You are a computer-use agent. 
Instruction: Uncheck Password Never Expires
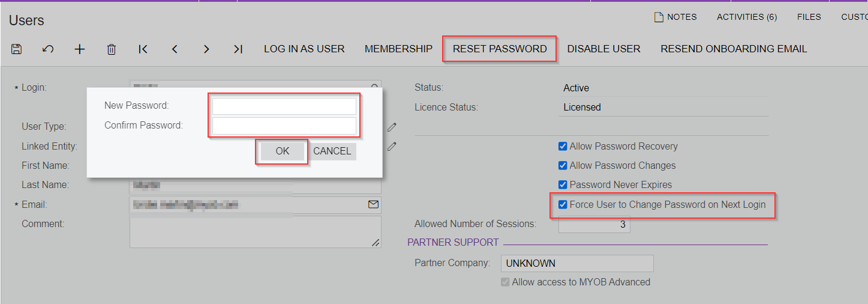coord(563,184)
